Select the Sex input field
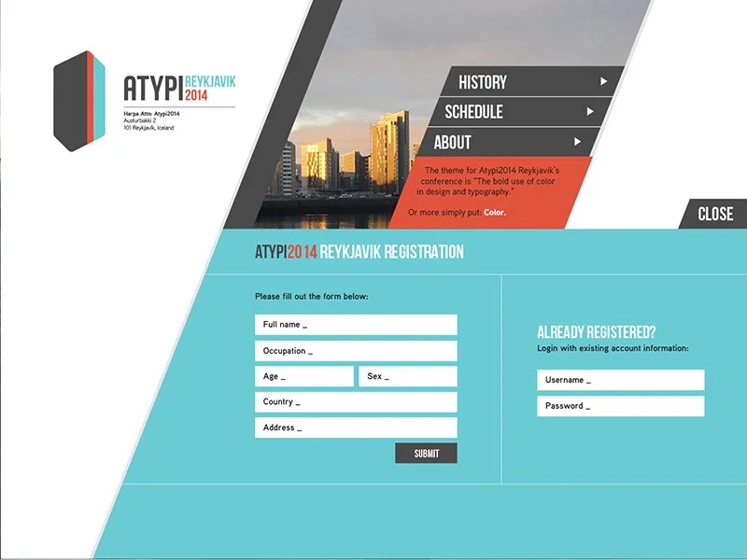Viewport: 747px width, 560px height. pyautogui.click(x=408, y=376)
